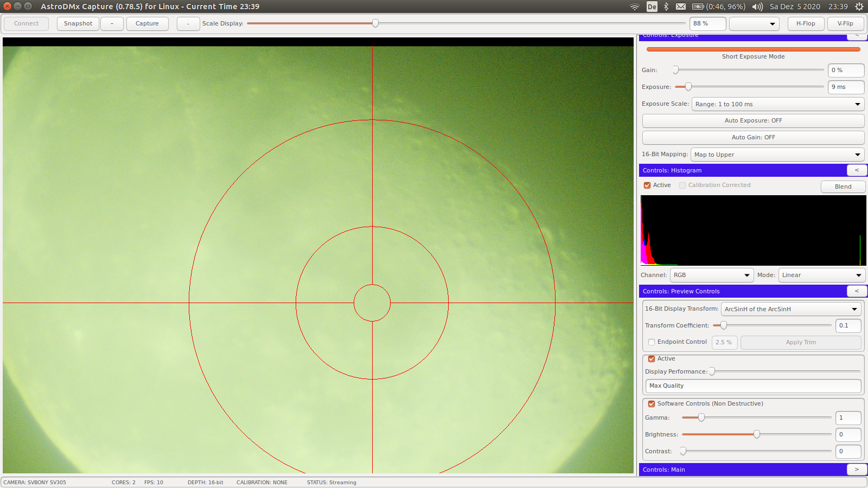Image resolution: width=868 pixels, height=488 pixels.
Task: Open the histogram Channel RGB dropdown
Action: click(712, 275)
